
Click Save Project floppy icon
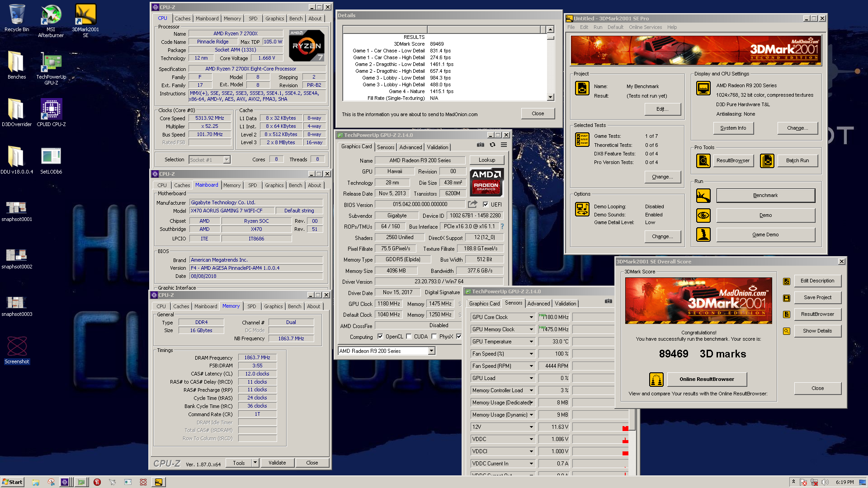(787, 298)
